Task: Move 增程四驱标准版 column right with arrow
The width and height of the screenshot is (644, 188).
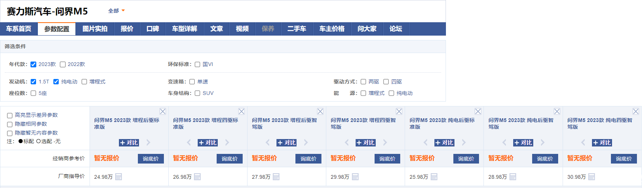Action: [x=227, y=142]
